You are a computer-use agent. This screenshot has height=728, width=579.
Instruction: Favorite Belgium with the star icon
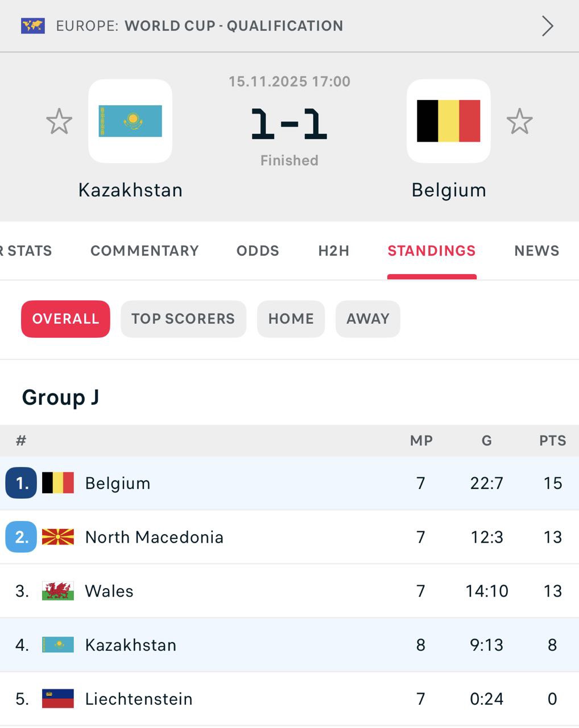coord(519,122)
